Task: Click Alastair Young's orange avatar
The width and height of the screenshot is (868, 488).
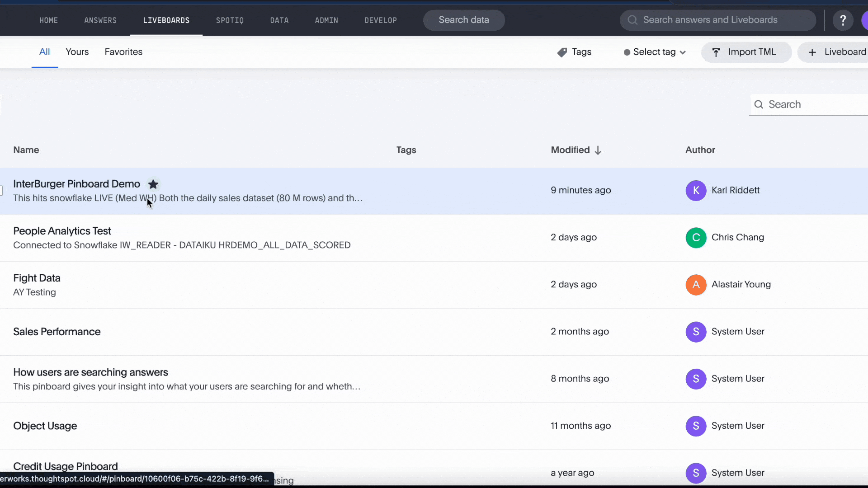Action: tap(696, 285)
